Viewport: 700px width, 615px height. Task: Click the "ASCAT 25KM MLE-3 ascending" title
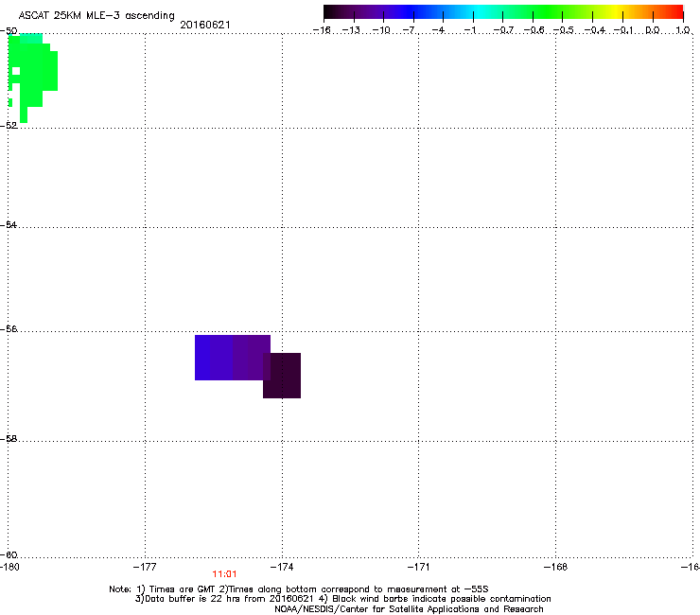pos(96,16)
